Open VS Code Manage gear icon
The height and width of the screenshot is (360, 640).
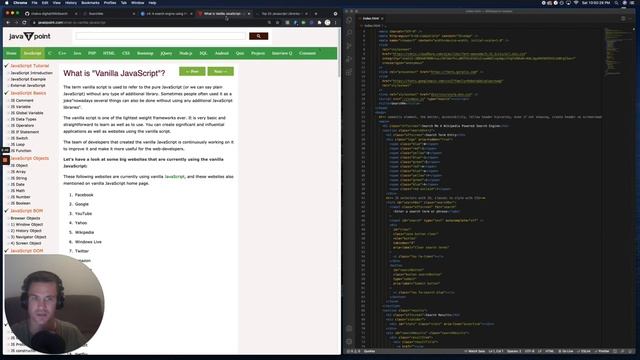point(349,342)
